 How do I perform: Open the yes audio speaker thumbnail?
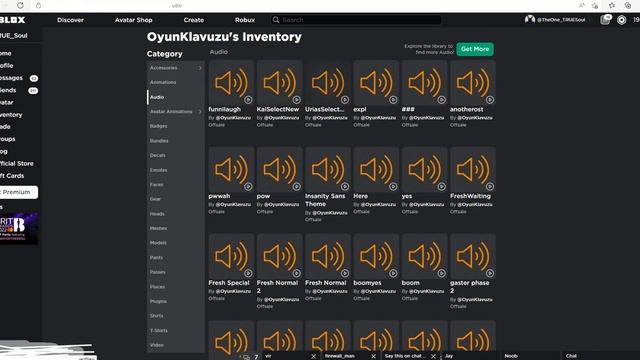424,170
